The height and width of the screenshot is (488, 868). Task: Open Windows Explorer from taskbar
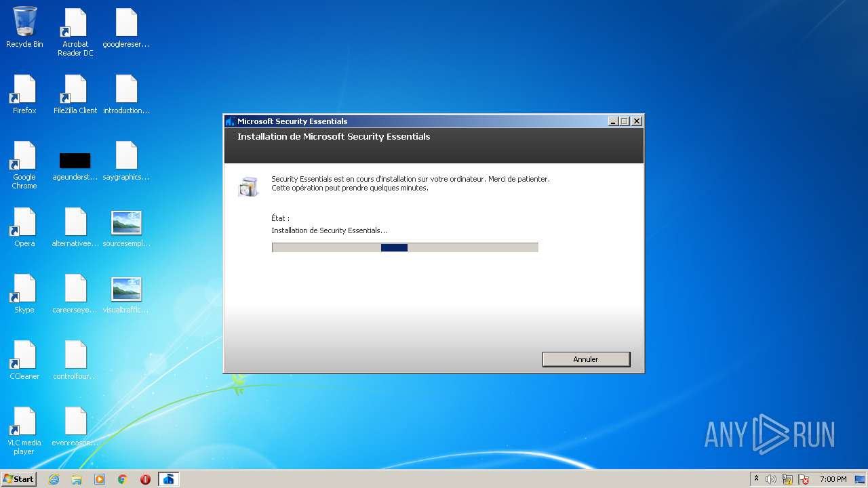pyautogui.click(x=77, y=479)
